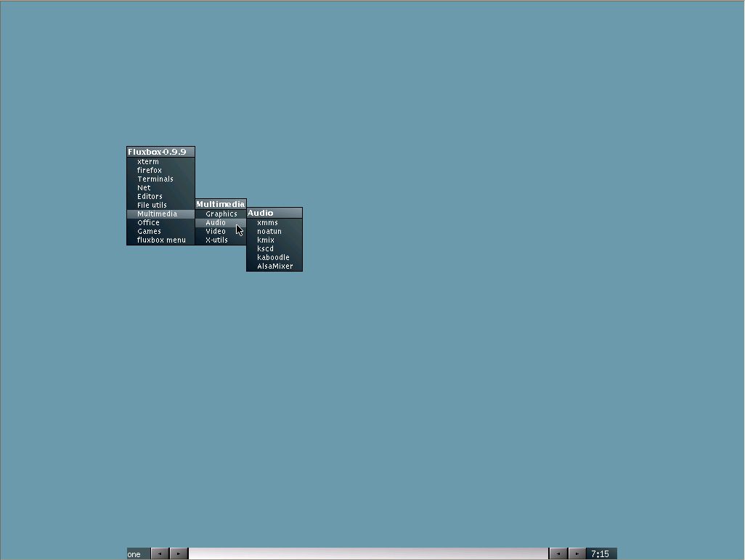Start noatun from the Audio menu
Image resolution: width=745 pixels, height=560 pixels.
point(274,232)
